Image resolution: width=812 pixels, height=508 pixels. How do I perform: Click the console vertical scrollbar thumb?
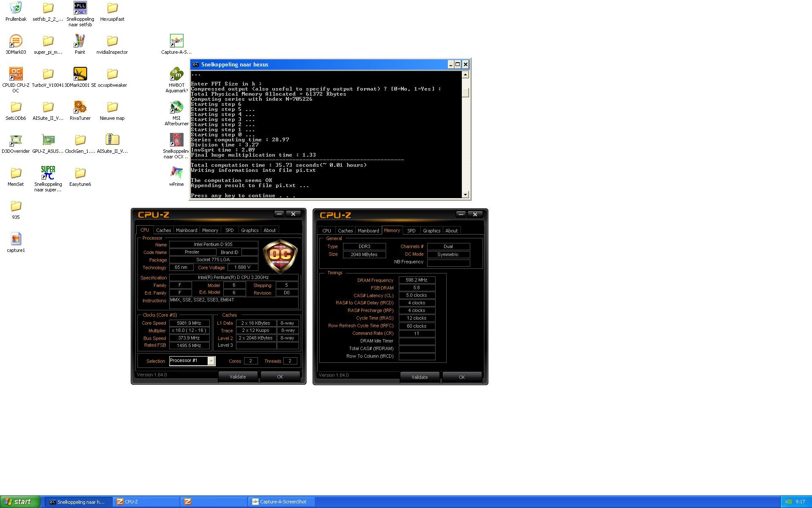(x=465, y=92)
